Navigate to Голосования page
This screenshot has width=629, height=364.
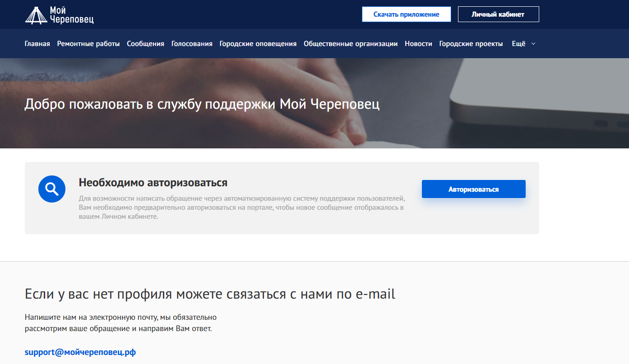192,44
